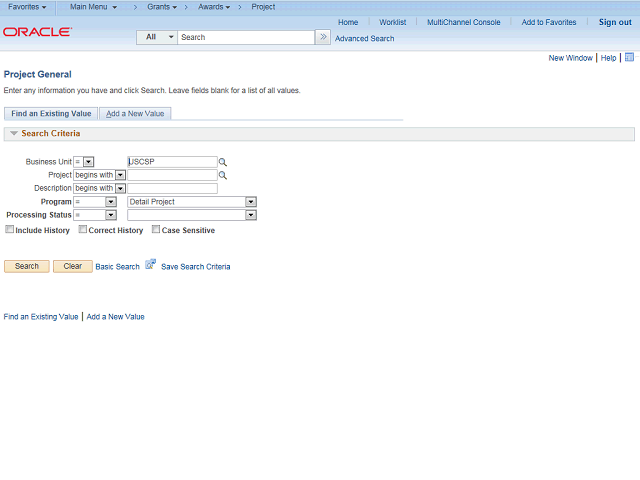640x480 pixels.
Task: Open the Program operator dropdown
Action: click(95, 202)
